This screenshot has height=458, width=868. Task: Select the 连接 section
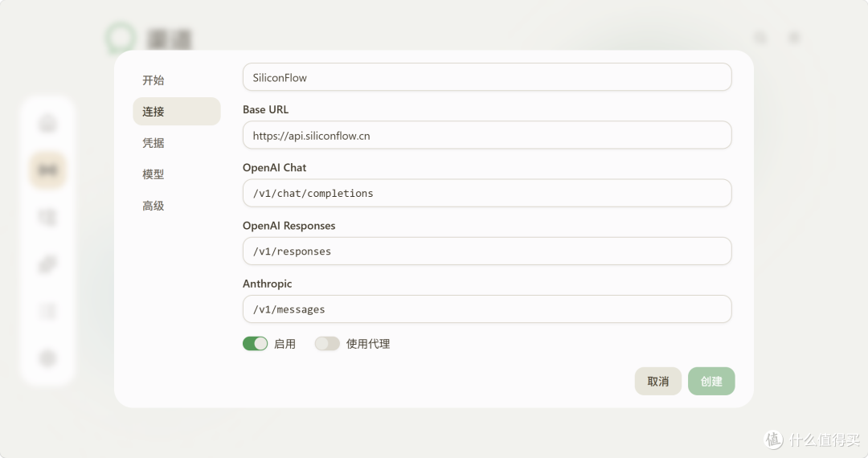click(x=176, y=111)
